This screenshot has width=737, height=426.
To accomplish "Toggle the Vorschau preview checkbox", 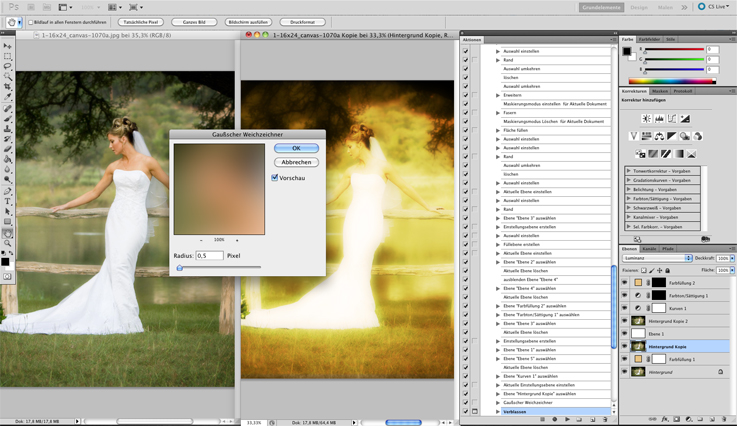I will (275, 178).
